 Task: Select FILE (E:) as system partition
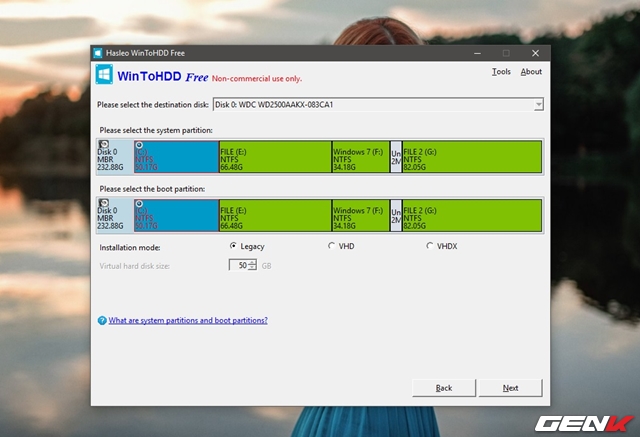(276, 157)
